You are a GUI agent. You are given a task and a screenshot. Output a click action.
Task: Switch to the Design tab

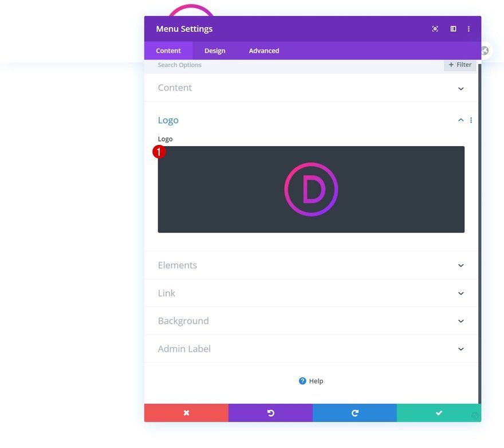(215, 50)
